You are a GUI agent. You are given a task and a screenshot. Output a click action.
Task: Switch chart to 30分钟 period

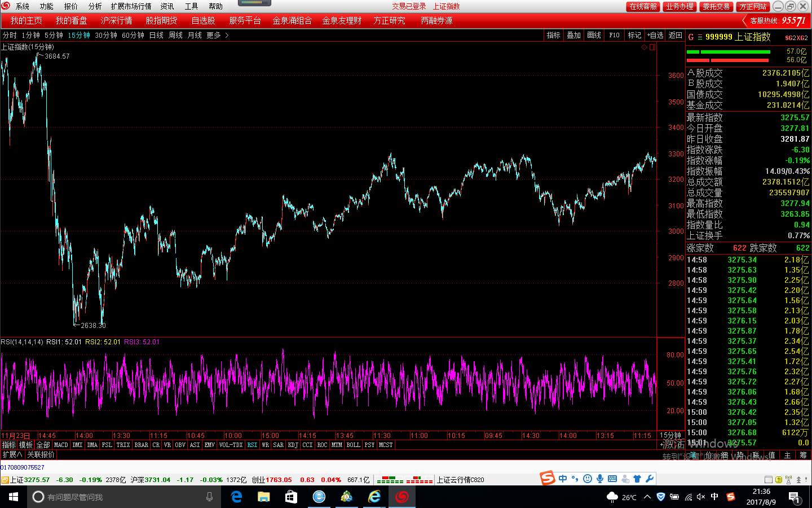click(x=106, y=35)
